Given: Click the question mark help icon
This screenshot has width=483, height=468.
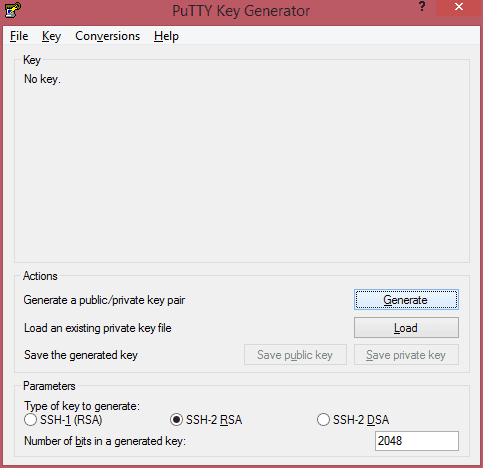Looking at the screenshot, I should tap(422, 7).
